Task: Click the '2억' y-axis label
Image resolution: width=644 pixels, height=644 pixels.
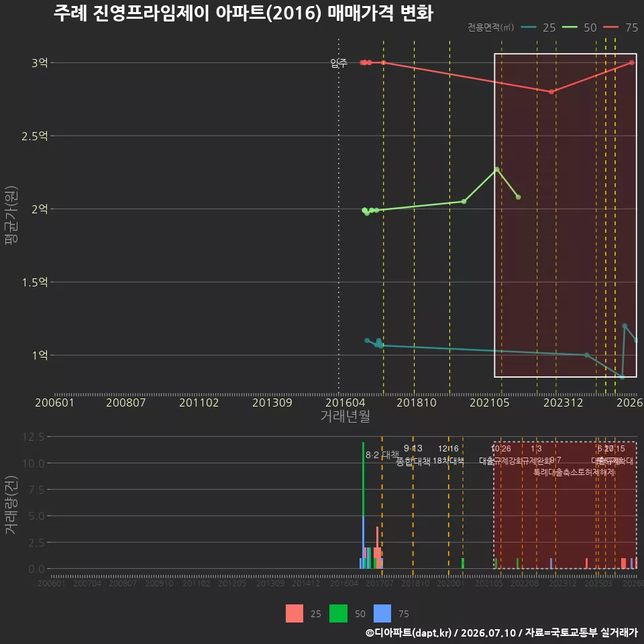Action: [x=40, y=209]
